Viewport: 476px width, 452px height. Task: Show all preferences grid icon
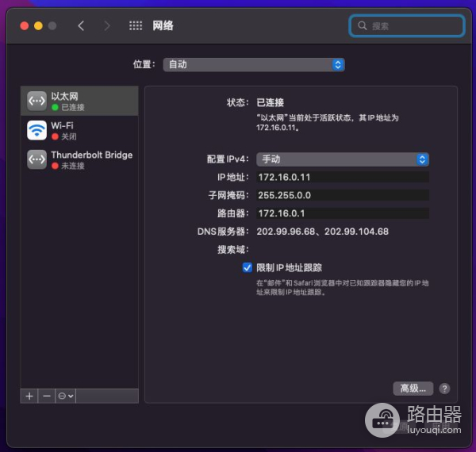pyautogui.click(x=136, y=26)
